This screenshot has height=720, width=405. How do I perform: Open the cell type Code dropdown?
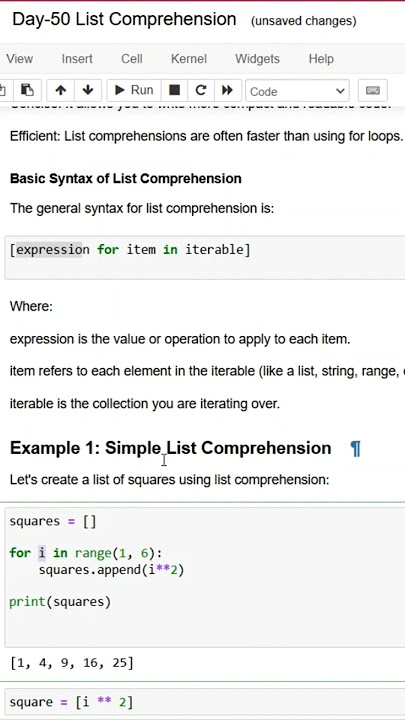(298, 91)
